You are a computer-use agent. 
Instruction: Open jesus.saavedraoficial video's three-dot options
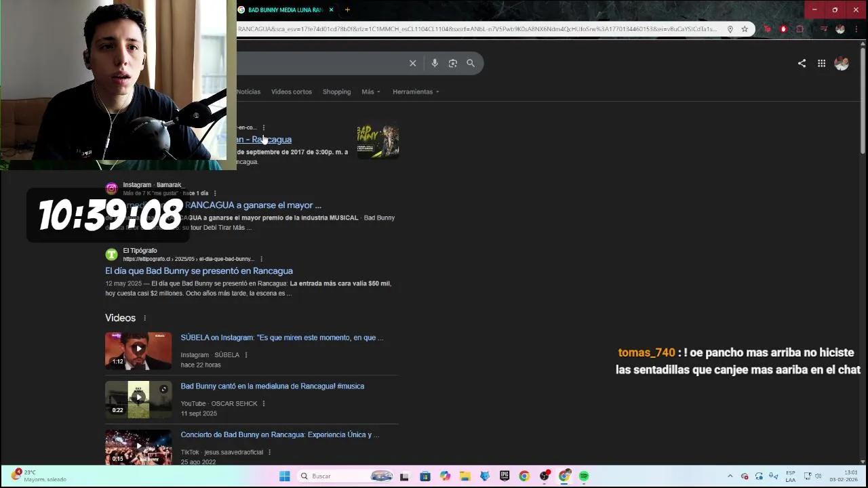coord(269,452)
